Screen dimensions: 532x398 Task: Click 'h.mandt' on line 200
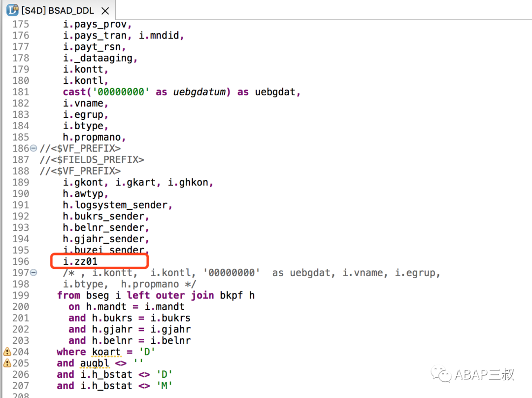(x=106, y=307)
